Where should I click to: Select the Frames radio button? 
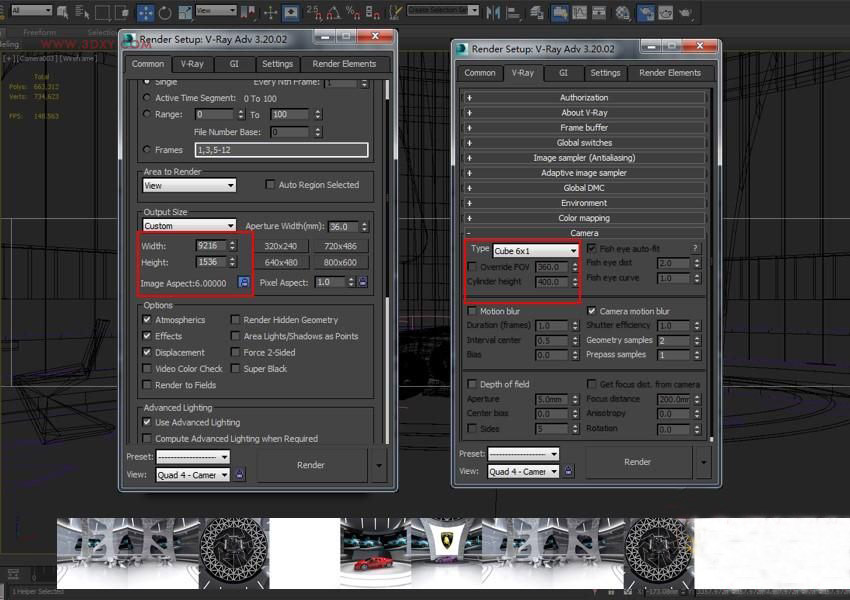(147, 150)
